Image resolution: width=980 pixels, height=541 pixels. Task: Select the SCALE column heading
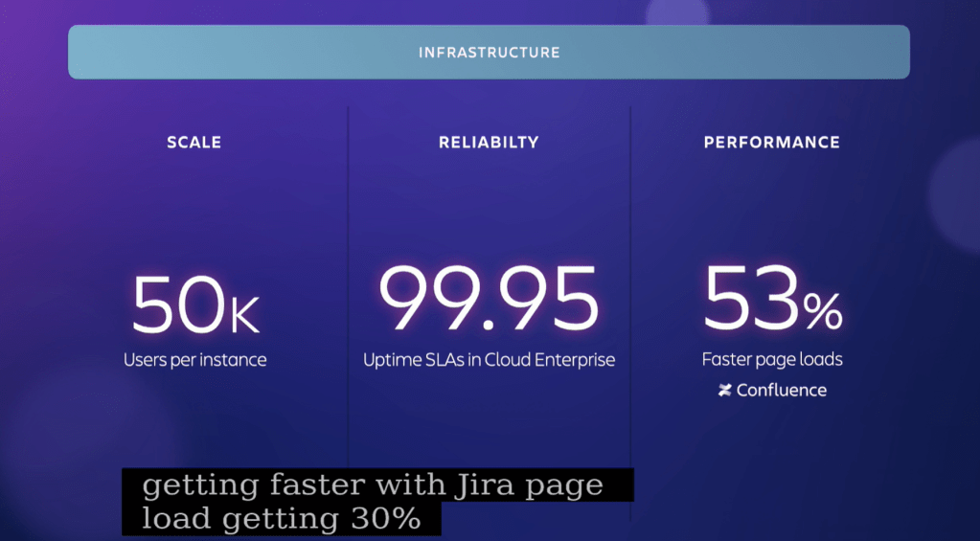194,143
